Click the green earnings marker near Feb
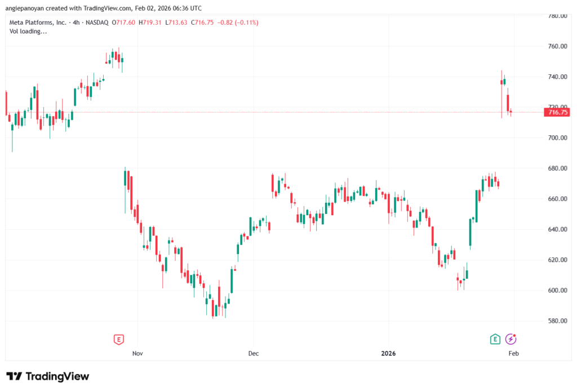This screenshot has width=577, height=392. tap(495, 339)
